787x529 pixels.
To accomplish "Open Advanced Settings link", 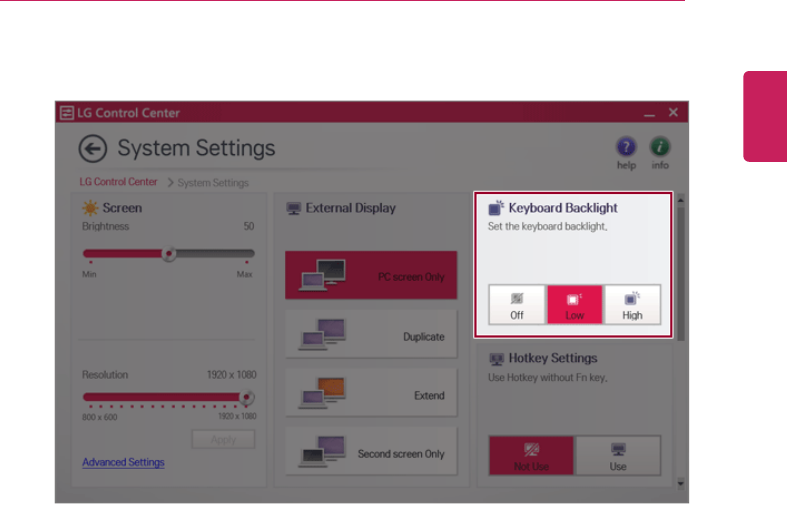I will [123, 462].
